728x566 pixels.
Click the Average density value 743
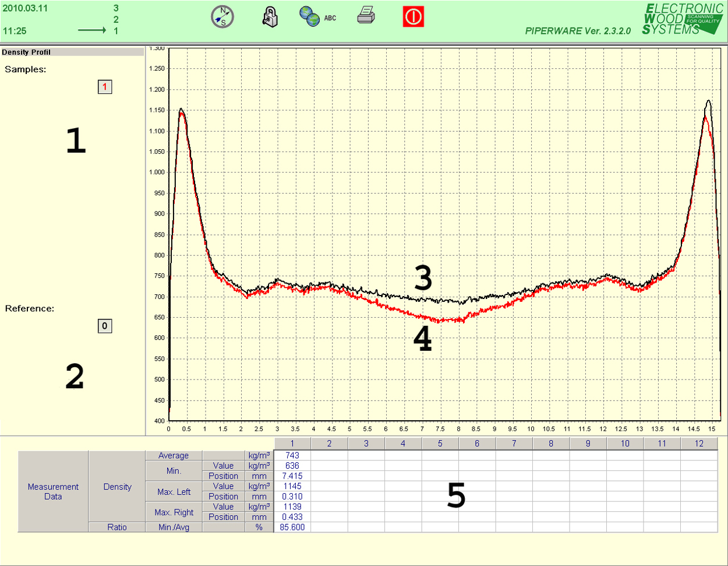[x=292, y=455]
